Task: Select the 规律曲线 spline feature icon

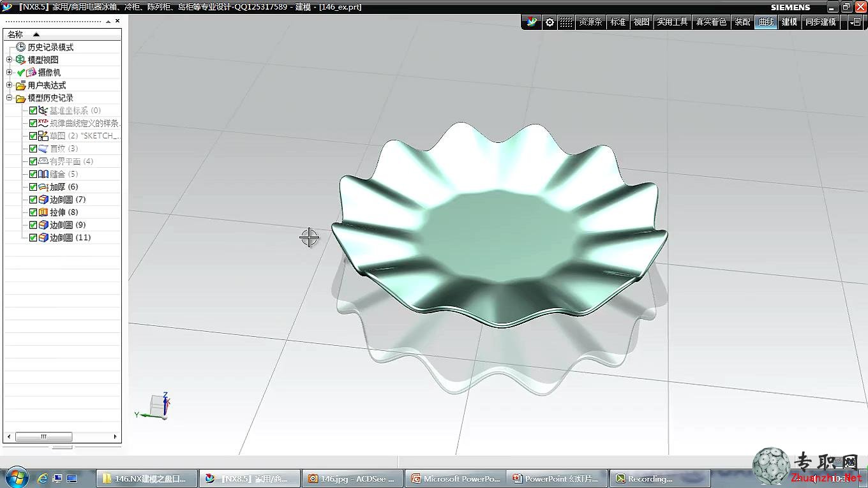Action: 43,123
